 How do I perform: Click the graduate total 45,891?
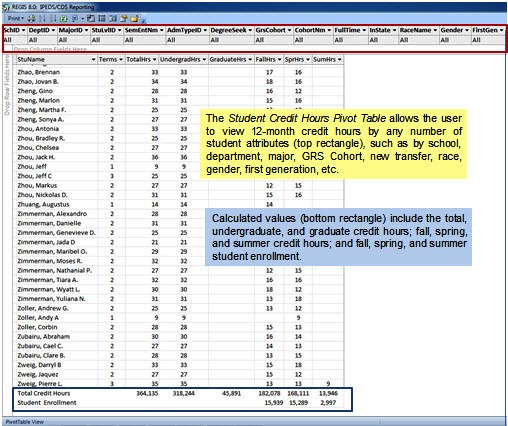point(231,393)
